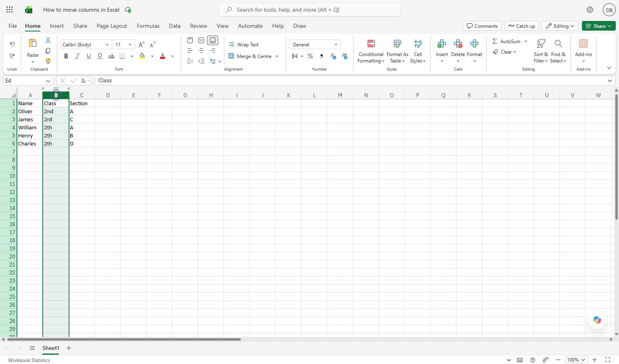Click the search box for tools and help
The image size is (619, 364).
(x=309, y=10)
